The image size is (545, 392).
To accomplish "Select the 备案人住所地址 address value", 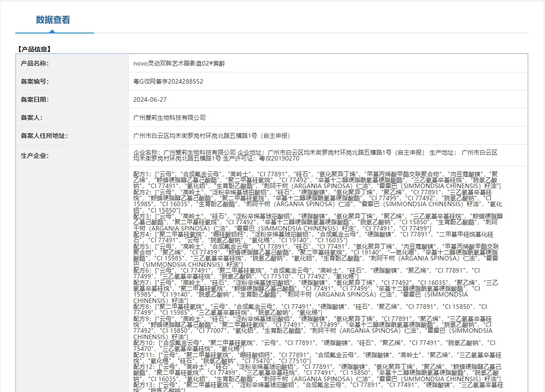I will [x=211, y=136].
